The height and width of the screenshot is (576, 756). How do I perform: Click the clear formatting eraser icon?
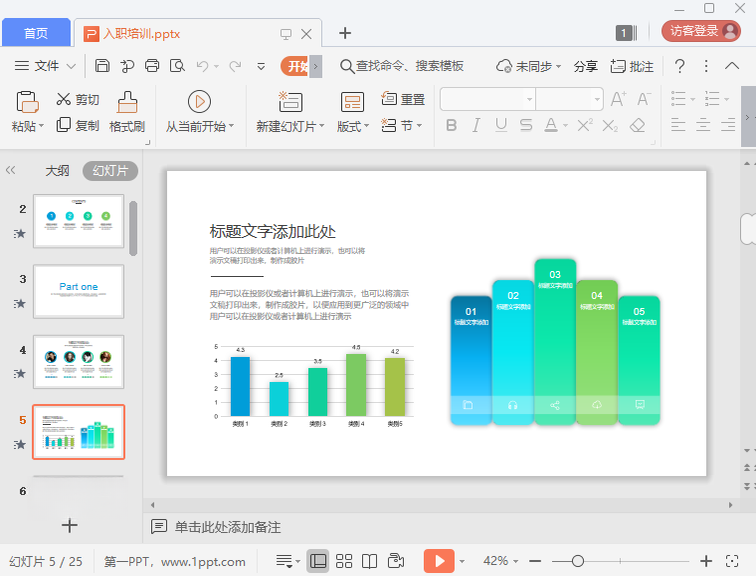pos(637,126)
